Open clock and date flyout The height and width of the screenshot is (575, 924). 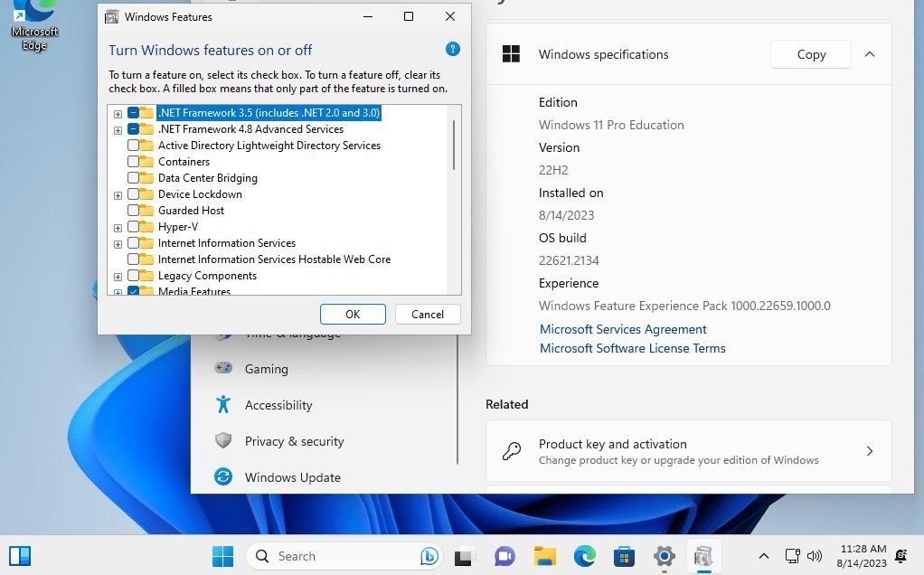click(863, 555)
